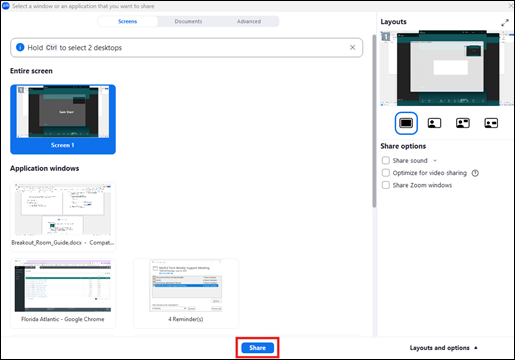This screenshot has width=515, height=360.
Task: Expand the Layouts preview with the arrows icon
Action: (505, 23)
